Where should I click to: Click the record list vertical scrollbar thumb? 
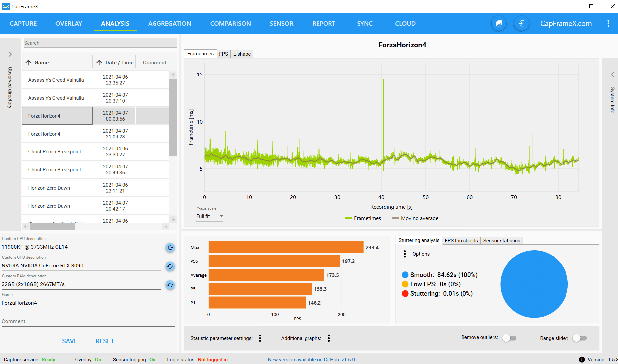pos(173,117)
